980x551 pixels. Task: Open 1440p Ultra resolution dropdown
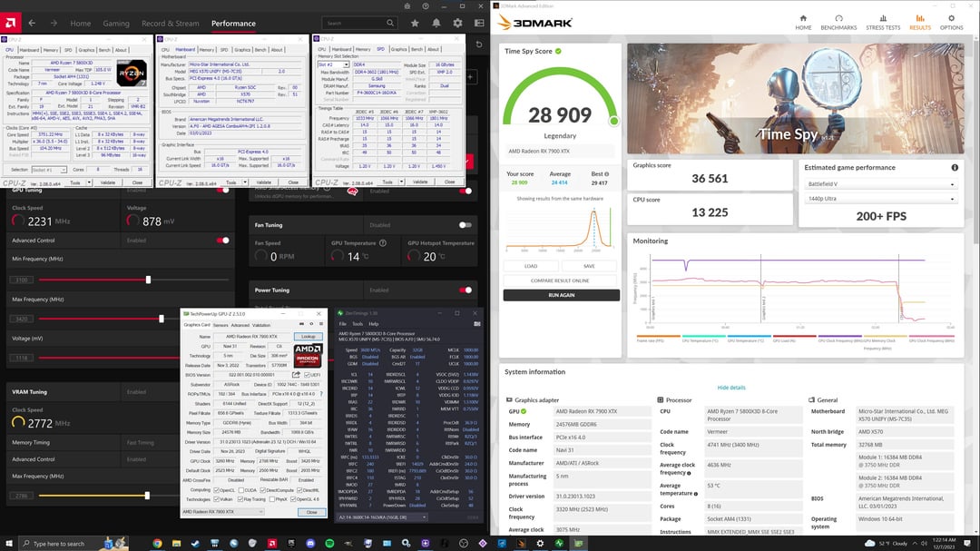pos(880,199)
